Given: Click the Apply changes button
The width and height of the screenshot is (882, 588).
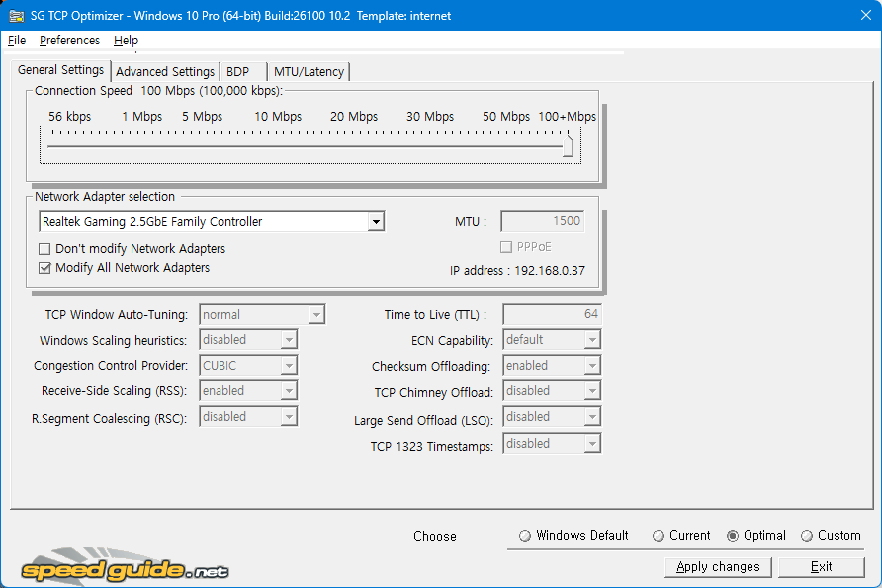Looking at the screenshot, I should (718, 566).
